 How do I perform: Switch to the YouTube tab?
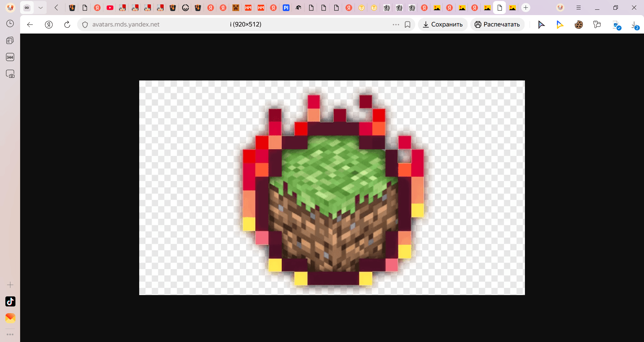click(110, 8)
